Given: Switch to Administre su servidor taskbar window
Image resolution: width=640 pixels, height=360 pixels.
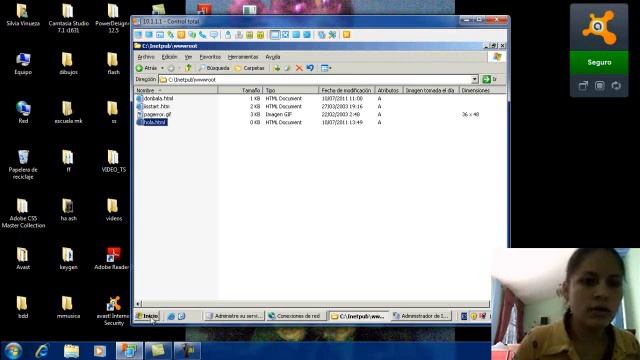Looking at the screenshot, I should tap(235, 316).
